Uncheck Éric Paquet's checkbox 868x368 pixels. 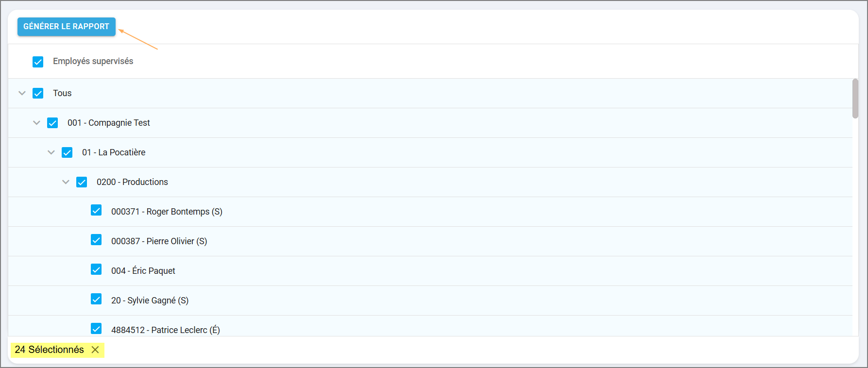point(96,269)
